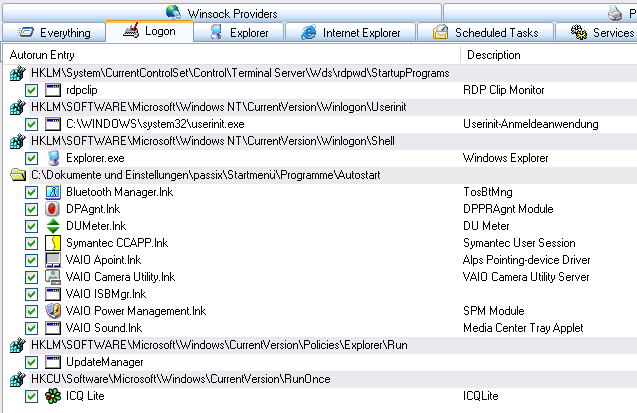Click the 'SPM Module' description
The width and height of the screenshot is (637, 413).
(494, 311)
